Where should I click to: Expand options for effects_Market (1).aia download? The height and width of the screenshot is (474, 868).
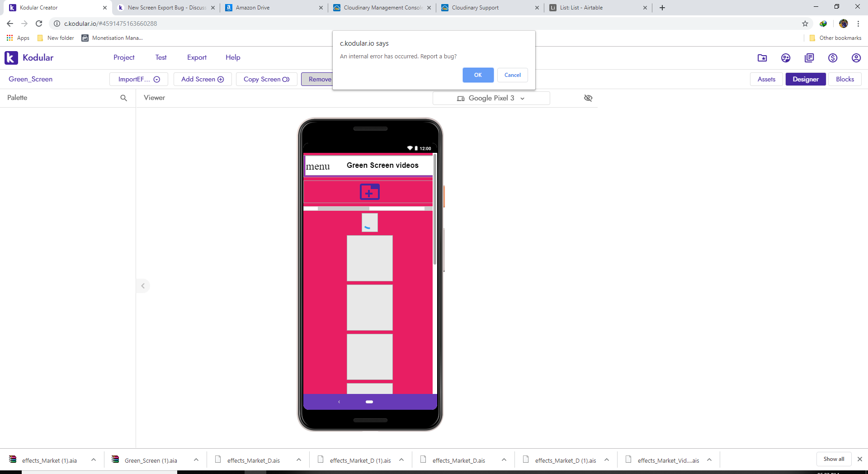point(94,460)
